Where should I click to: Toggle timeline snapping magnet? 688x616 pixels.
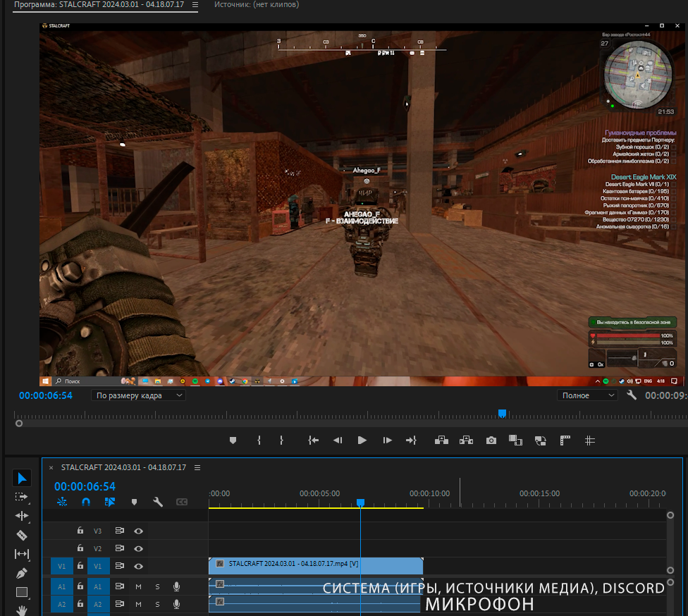click(86, 502)
